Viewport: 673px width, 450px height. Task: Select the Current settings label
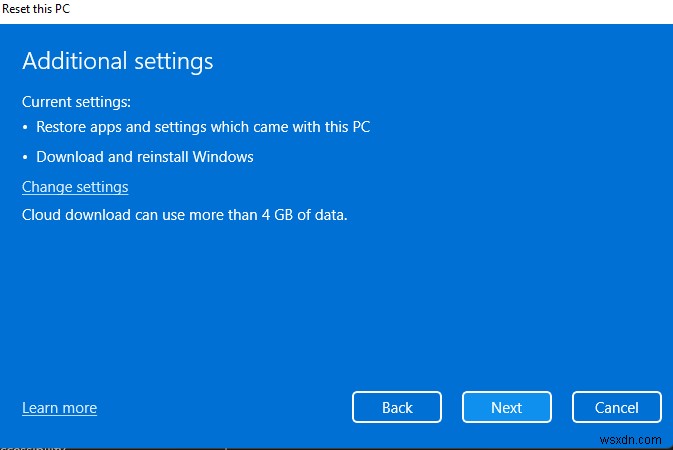tap(76, 102)
